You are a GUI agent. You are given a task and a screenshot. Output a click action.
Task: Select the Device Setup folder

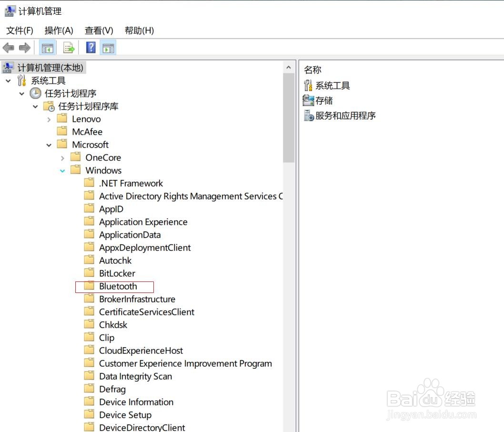coord(125,415)
